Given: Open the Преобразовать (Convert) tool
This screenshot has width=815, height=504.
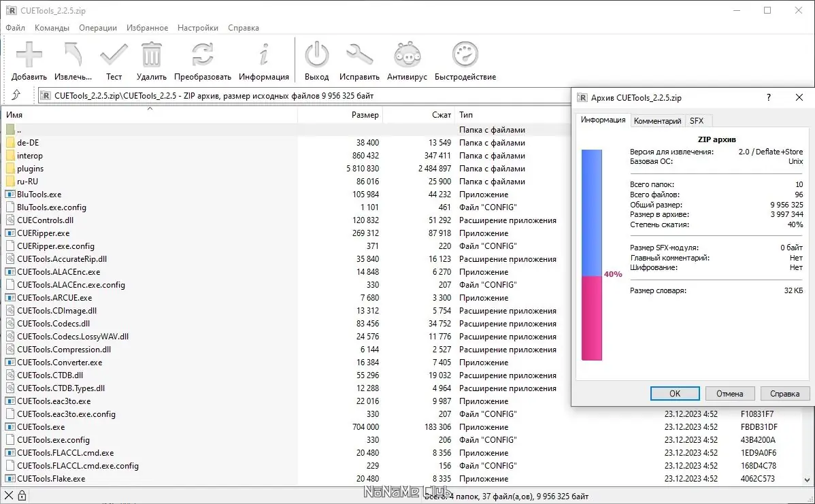Looking at the screenshot, I should [202, 54].
